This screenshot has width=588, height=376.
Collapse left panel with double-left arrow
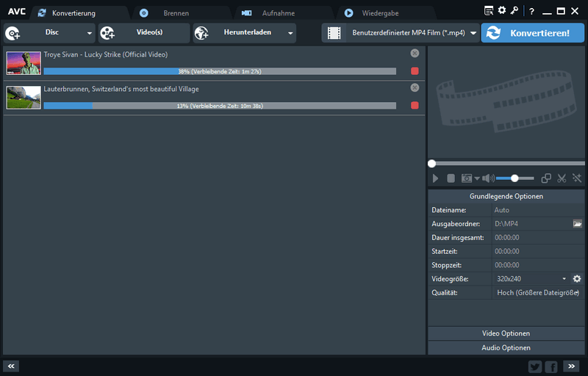[11, 366]
